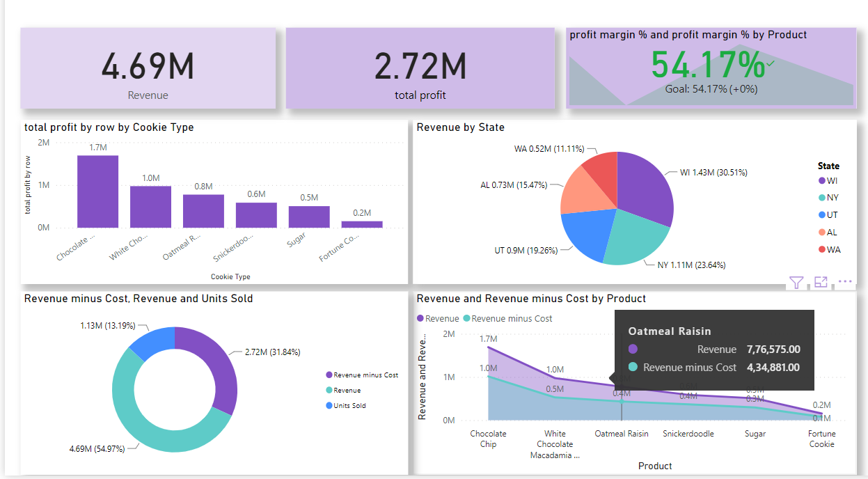Viewport: 868px width, 479px height.
Task: Click the Oatmeal Raisin bar labeled 0.8M
Action: pos(203,211)
